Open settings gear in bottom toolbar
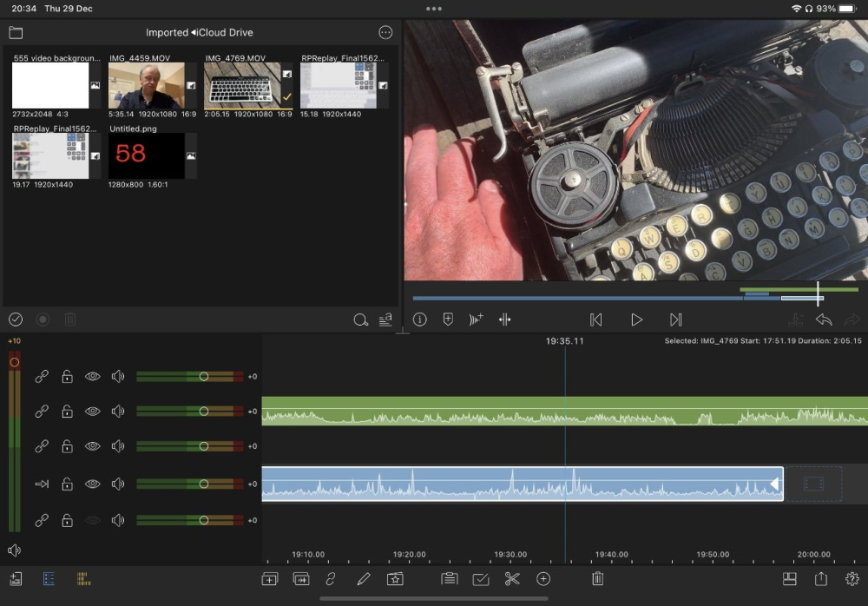868x606 pixels. click(852, 579)
